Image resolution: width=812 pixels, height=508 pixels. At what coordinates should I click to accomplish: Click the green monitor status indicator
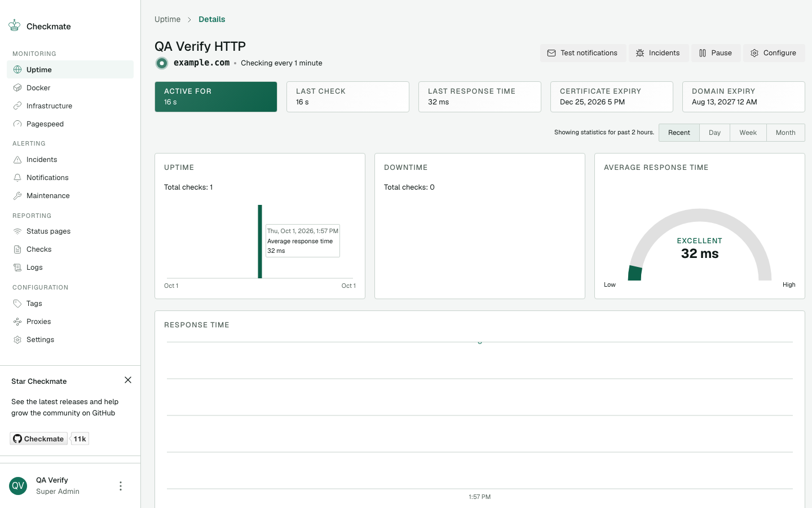tap(162, 63)
